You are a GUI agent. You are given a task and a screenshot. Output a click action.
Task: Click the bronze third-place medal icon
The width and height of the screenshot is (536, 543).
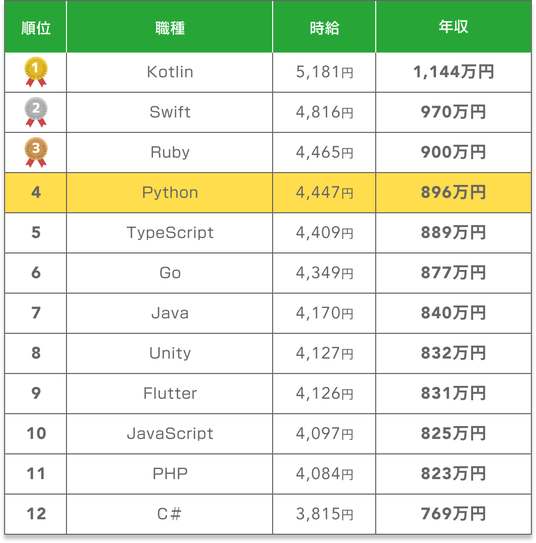point(36,152)
